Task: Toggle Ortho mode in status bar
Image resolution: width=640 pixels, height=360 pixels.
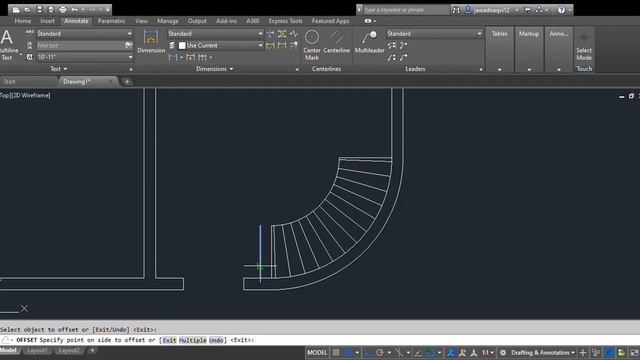Action: click(368, 353)
